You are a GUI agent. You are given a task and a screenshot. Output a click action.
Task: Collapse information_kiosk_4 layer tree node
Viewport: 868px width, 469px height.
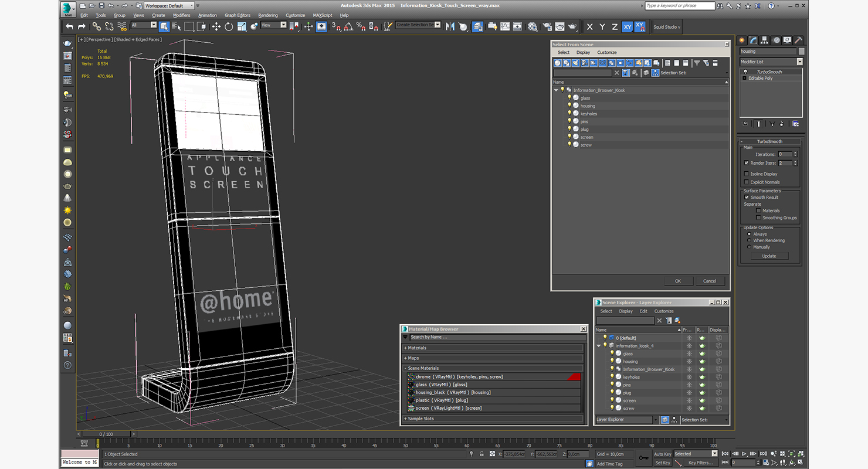[x=599, y=346]
